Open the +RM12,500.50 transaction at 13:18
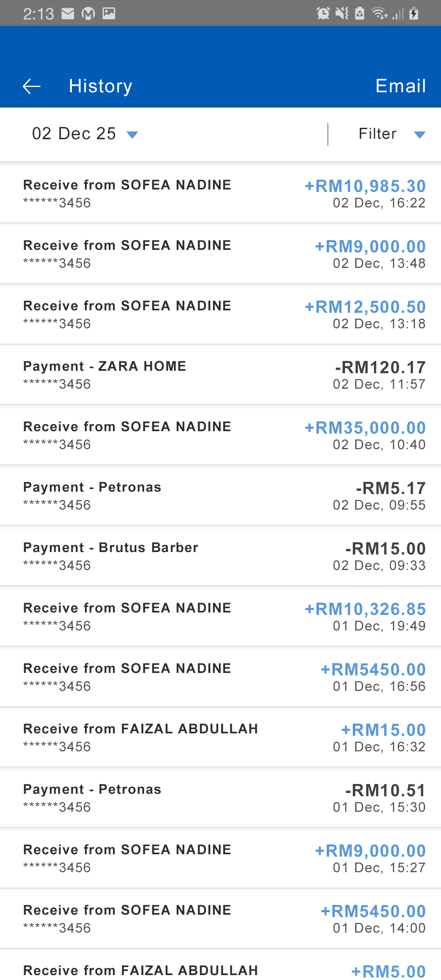This screenshot has height=980, width=441. pyautogui.click(x=220, y=314)
